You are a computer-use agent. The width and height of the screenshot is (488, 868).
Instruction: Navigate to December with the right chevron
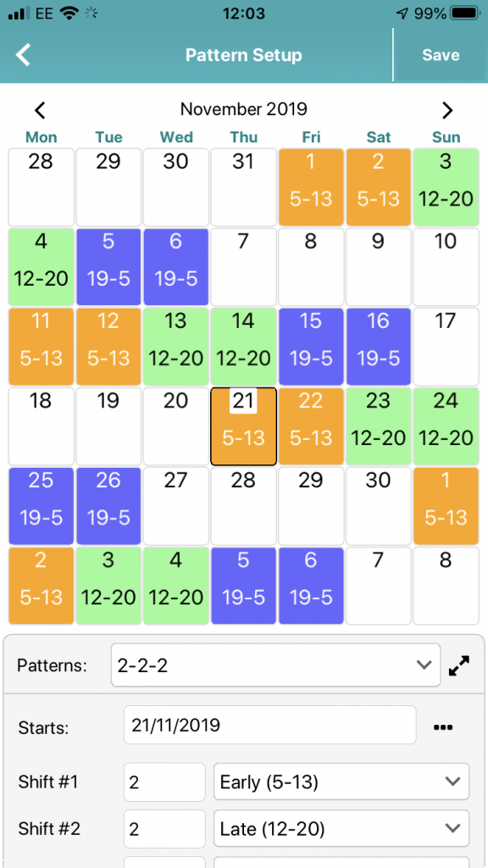click(447, 110)
